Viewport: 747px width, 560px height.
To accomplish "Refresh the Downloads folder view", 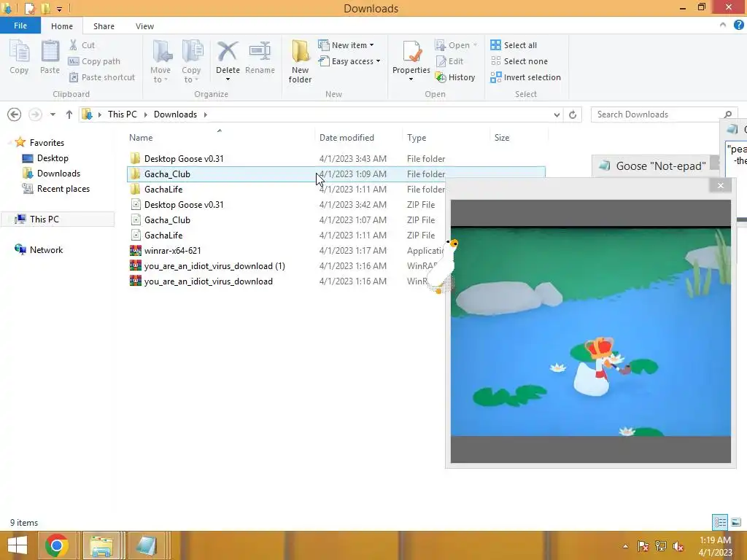I will coord(573,114).
